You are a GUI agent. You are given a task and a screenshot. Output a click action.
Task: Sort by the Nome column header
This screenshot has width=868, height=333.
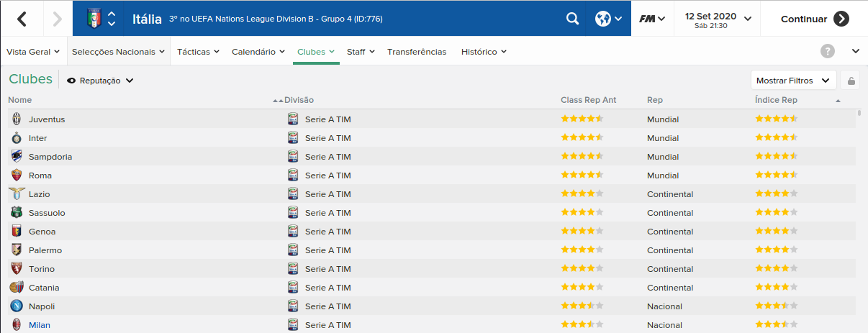point(20,100)
